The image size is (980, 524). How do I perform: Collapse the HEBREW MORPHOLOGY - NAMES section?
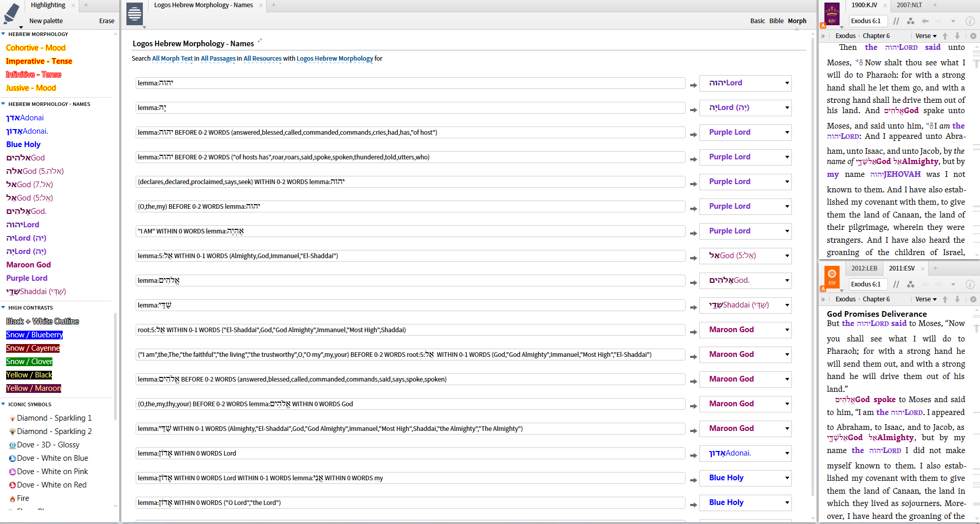tap(3, 104)
